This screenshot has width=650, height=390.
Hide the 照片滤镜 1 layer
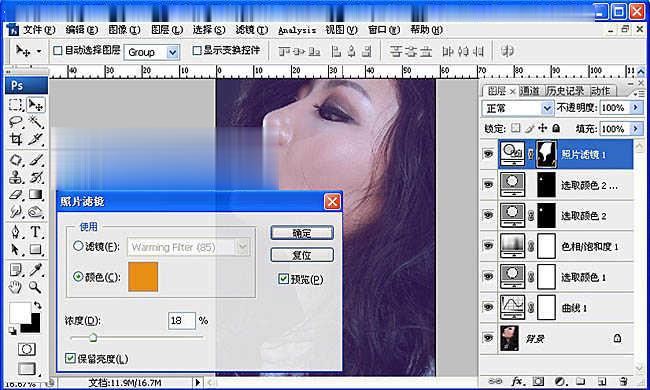click(488, 154)
